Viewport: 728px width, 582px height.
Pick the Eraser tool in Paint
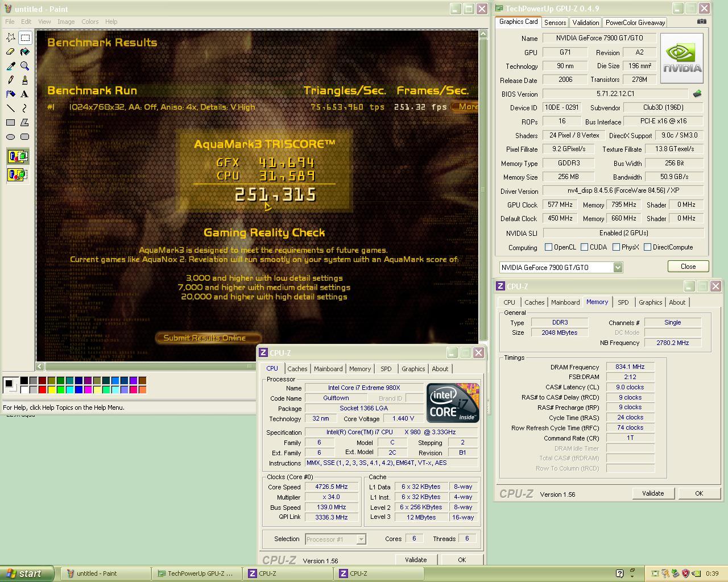tap(10, 52)
